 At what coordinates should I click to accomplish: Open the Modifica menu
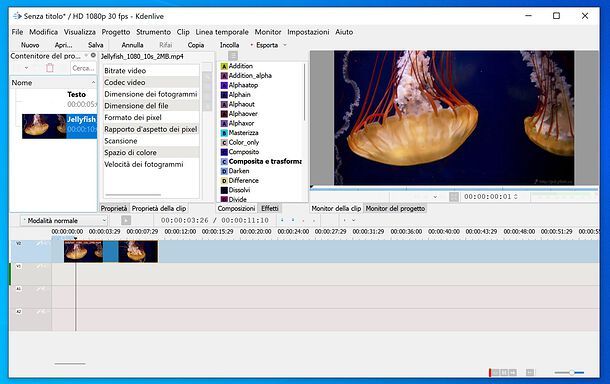click(44, 32)
